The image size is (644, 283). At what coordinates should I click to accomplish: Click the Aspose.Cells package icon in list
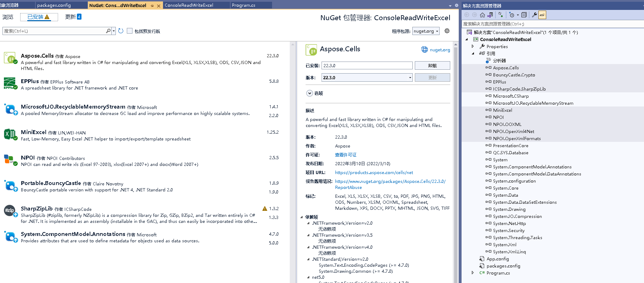(x=10, y=58)
